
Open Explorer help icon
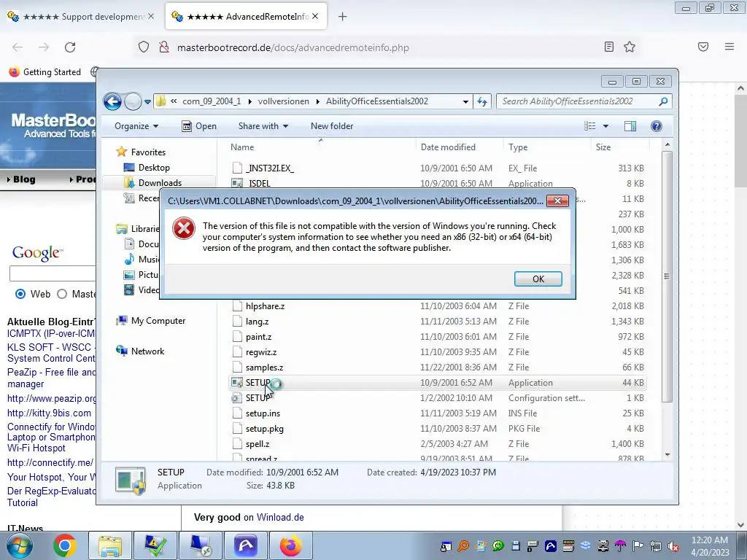click(657, 126)
